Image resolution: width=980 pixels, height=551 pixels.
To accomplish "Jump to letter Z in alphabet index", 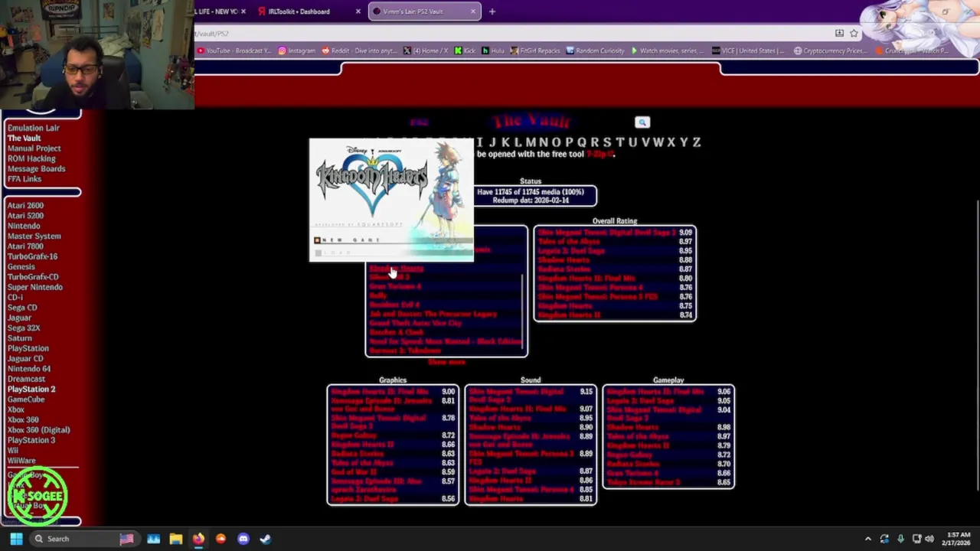I will click(x=696, y=142).
